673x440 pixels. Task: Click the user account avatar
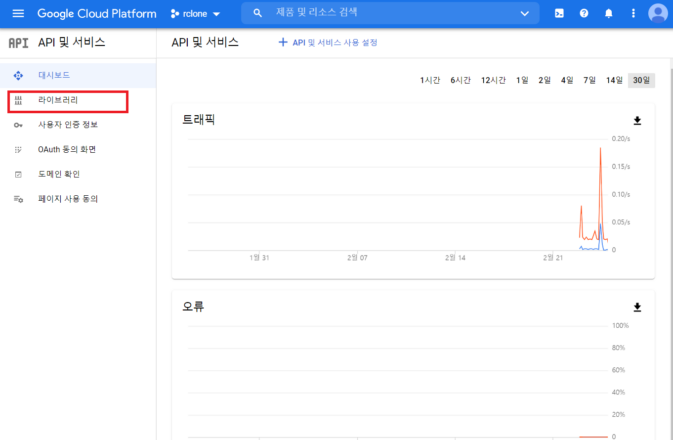tap(657, 13)
